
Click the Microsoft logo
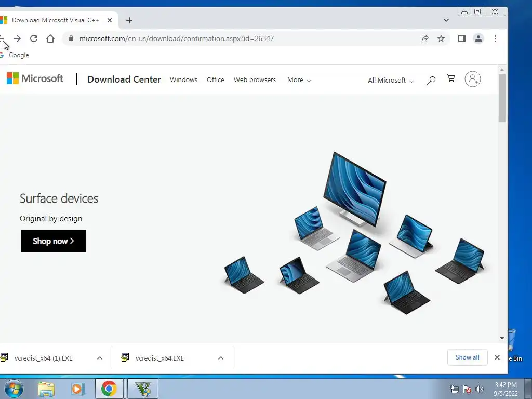(x=35, y=79)
